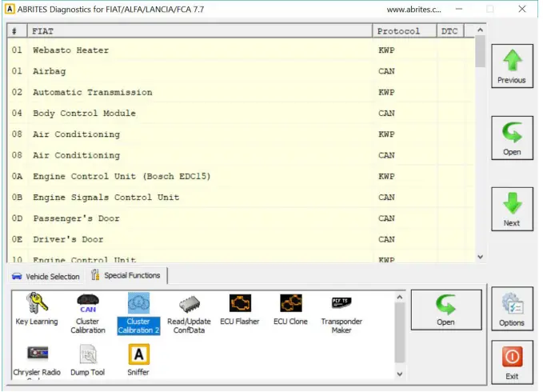Select the Cluster Calibration 2 icon
This screenshot has height=392, width=543.
[138, 314]
